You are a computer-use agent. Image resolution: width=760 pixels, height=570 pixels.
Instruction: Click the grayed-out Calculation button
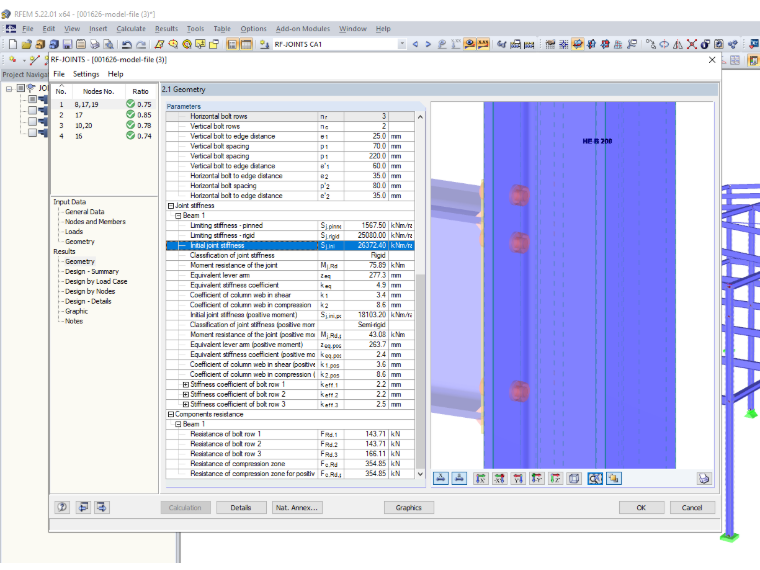click(x=185, y=507)
